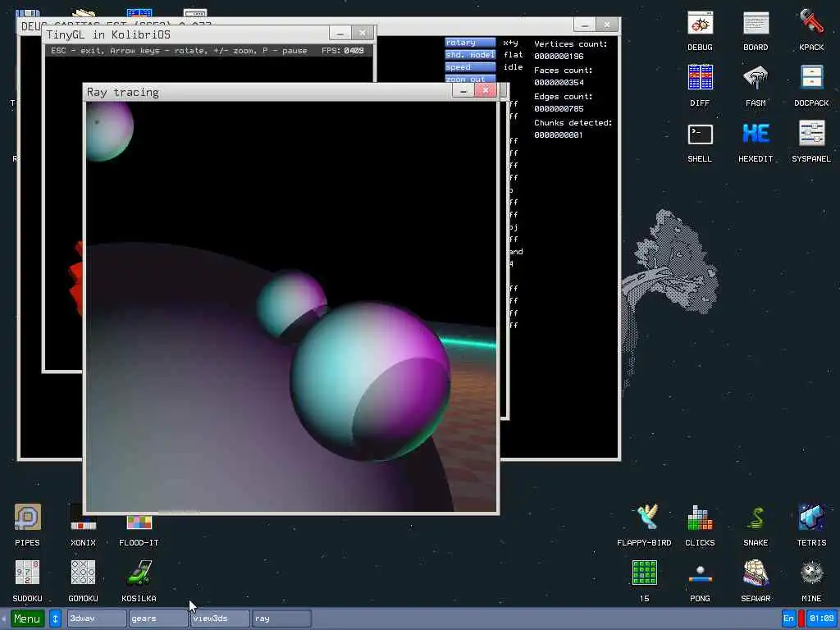Click the large teal-magenta sphere in render
This screenshot has width=840, height=630.
(370, 381)
